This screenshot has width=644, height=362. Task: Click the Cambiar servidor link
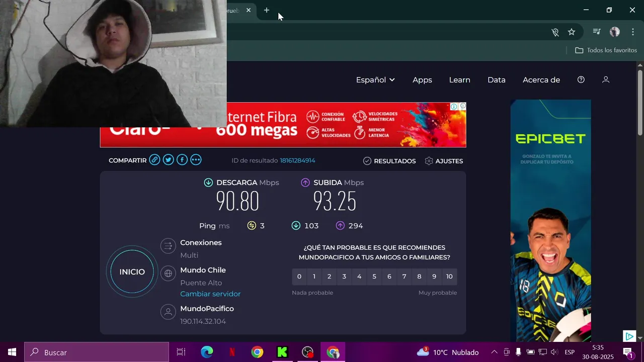coord(210,294)
